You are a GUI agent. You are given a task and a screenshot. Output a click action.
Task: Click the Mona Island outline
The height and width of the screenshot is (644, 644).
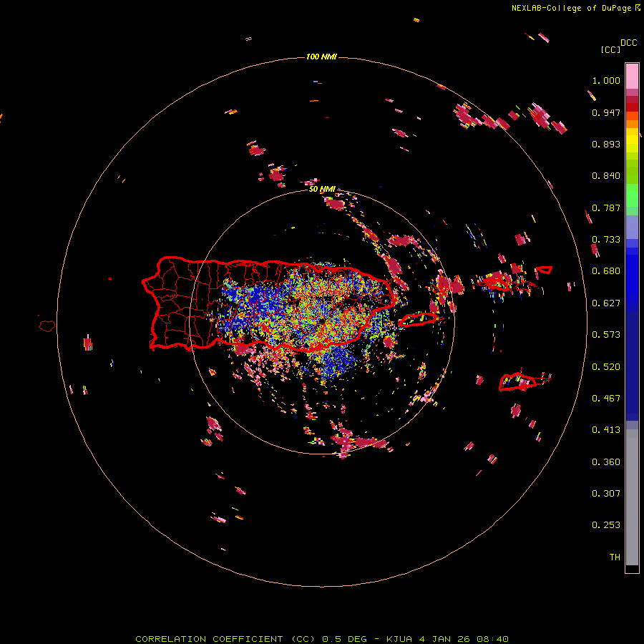point(47,326)
